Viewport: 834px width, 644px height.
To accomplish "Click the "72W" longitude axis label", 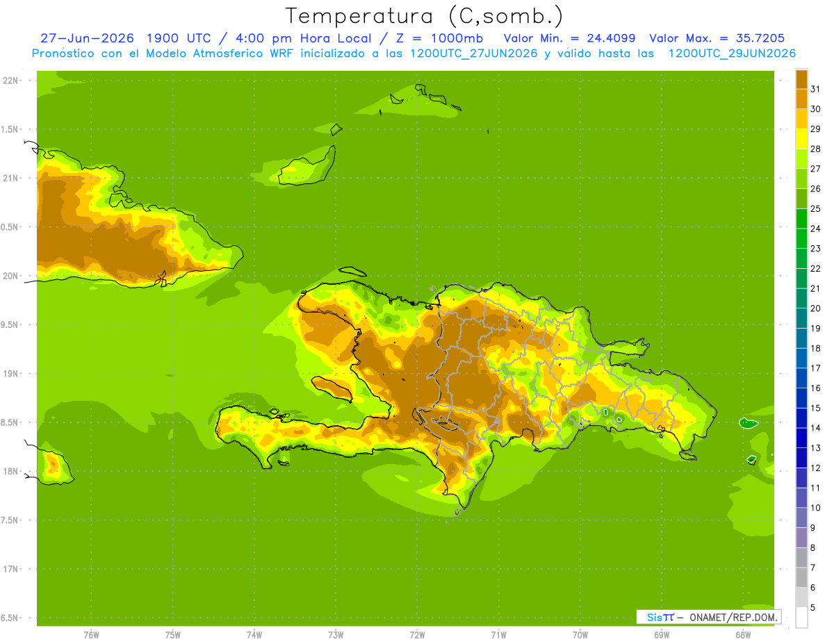I will tap(417, 635).
